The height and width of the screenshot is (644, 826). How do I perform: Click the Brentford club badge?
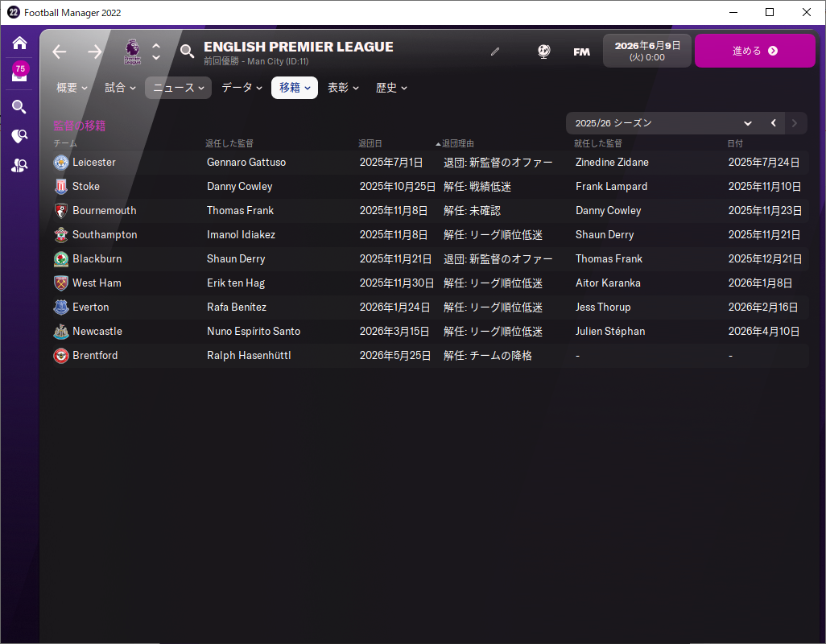point(61,356)
